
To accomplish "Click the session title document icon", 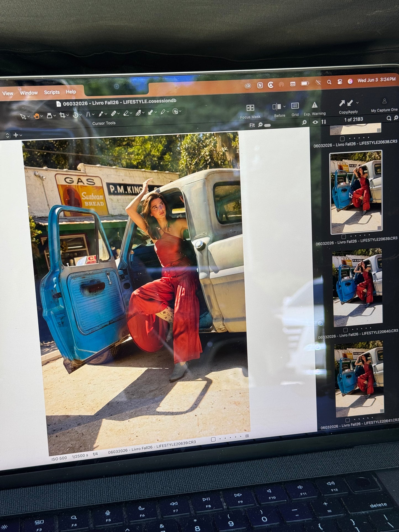I will [x=58, y=104].
